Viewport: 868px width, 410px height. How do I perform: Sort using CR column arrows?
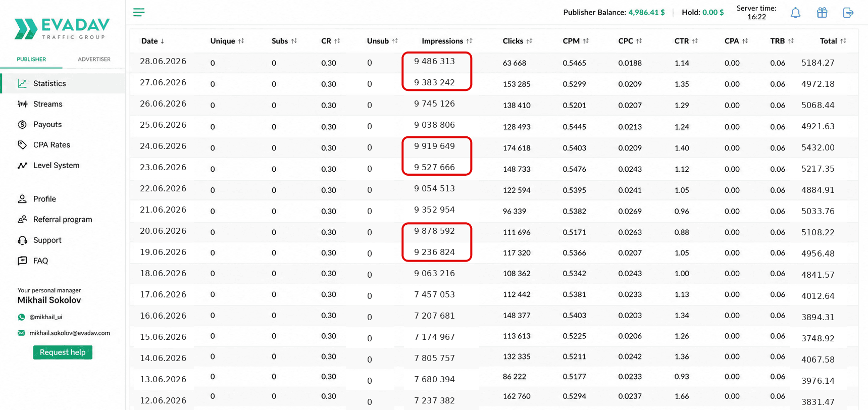click(337, 41)
